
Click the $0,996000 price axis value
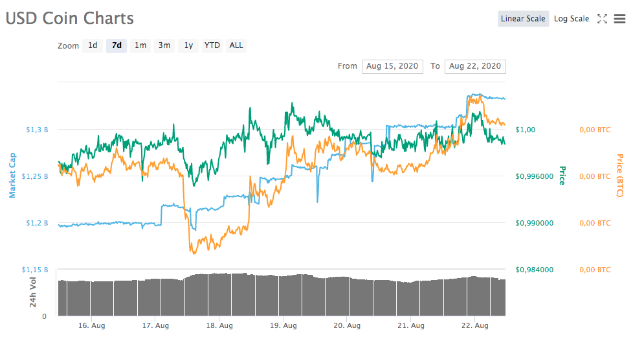pos(535,176)
